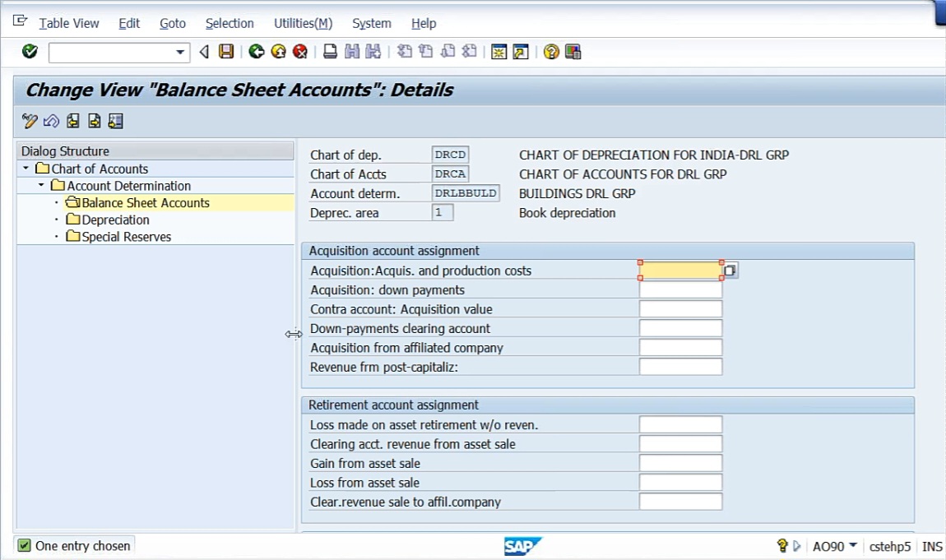The image size is (946, 560).
Task: Click Loss on asset retirement w/o reven. field
Action: [680, 425]
